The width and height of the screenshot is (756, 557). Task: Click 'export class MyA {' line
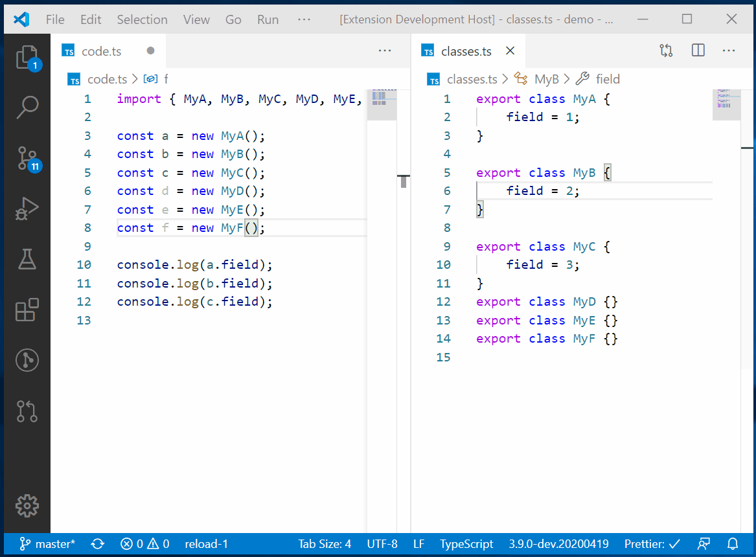tap(544, 99)
